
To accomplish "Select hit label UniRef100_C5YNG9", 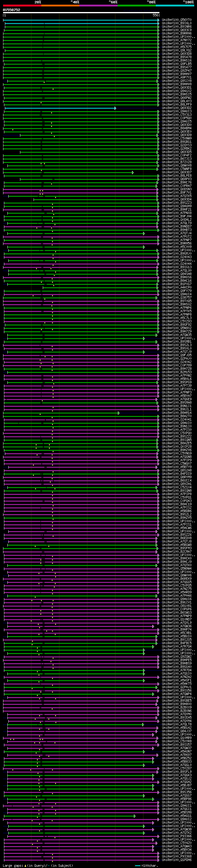I will point(176,453).
